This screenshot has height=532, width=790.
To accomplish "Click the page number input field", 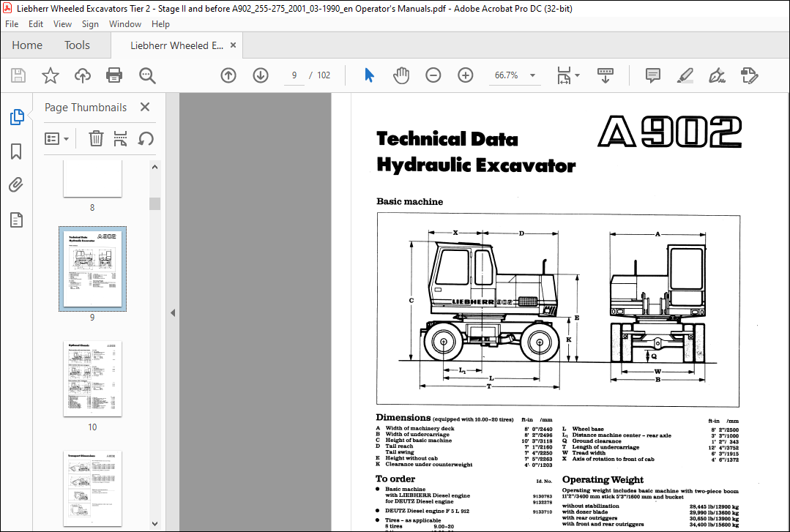I will [x=294, y=75].
